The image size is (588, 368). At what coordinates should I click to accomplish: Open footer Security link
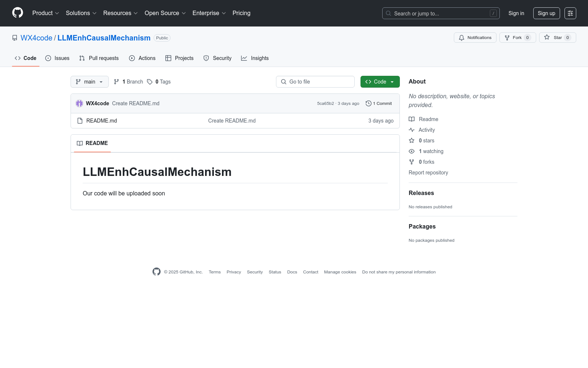coord(255,272)
